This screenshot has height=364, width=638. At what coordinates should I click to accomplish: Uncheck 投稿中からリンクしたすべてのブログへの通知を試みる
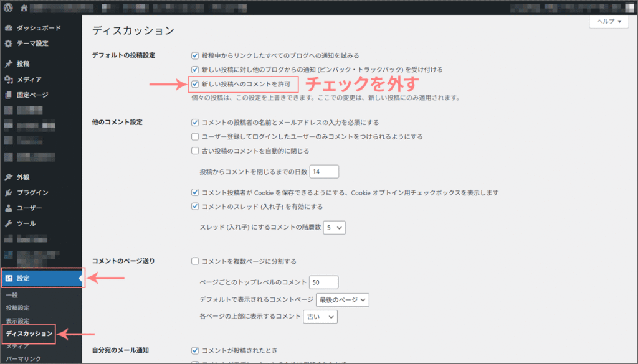click(x=195, y=55)
